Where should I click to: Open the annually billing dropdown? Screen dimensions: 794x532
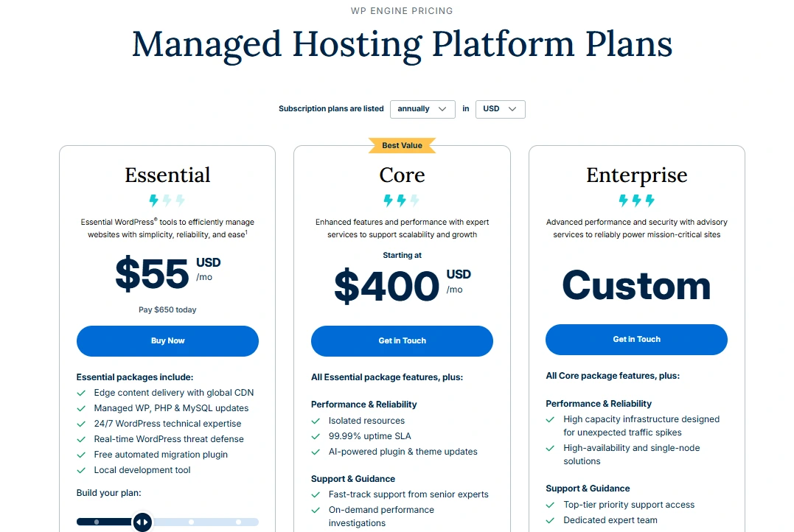[x=422, y=109]
